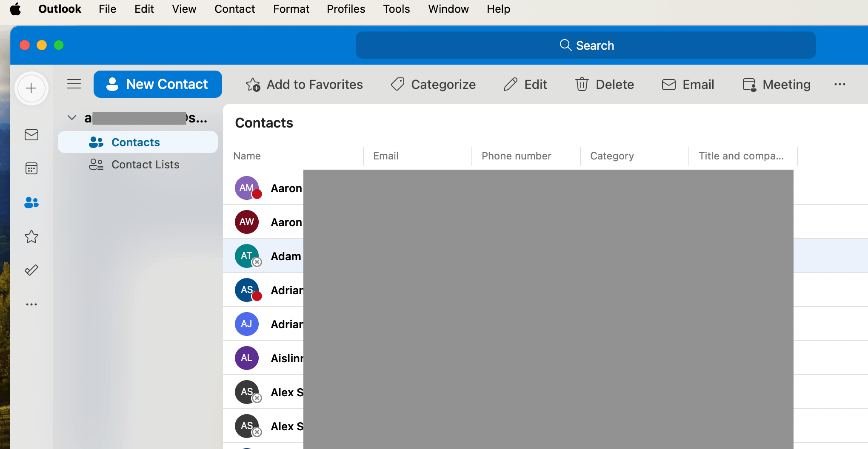Click Add to Favorites in toolbar
The height and width of the screenshot is (449, 868).
coord(304,85)
